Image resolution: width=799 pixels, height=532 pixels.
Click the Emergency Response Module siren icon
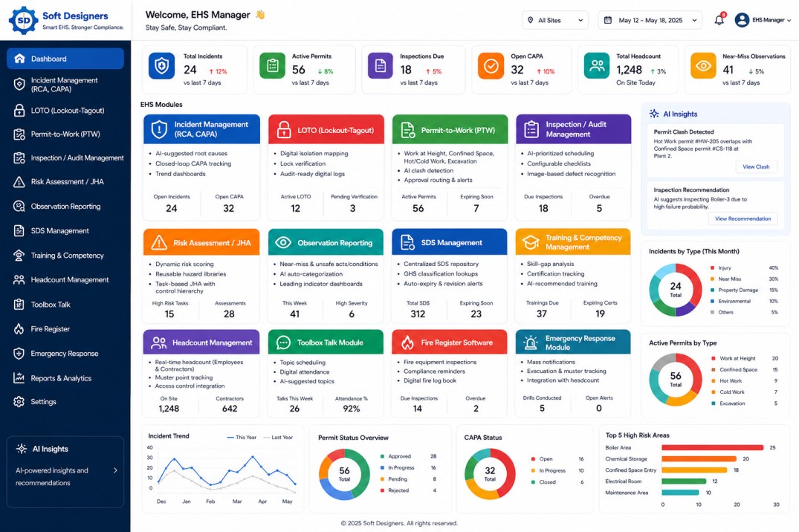point(531,343)
